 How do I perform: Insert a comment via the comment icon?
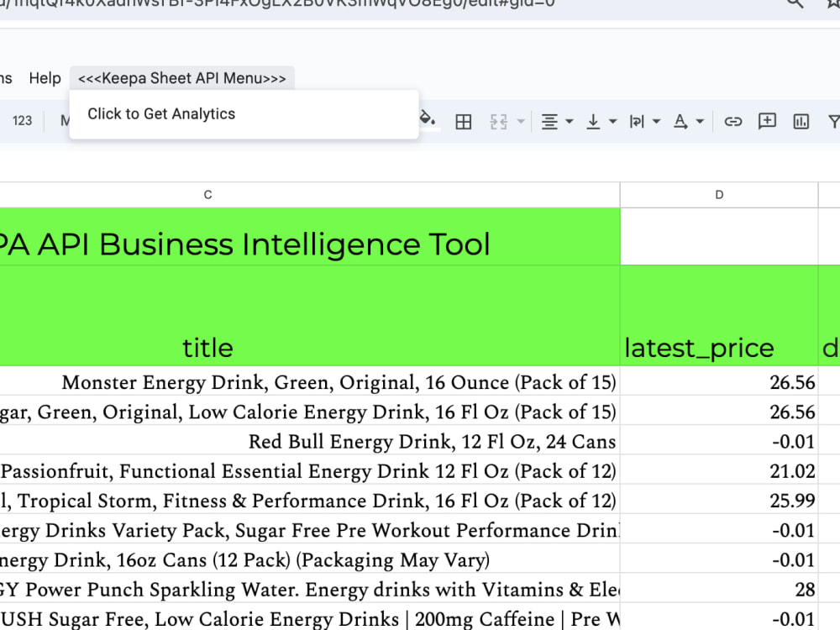[x=766, y=121]
